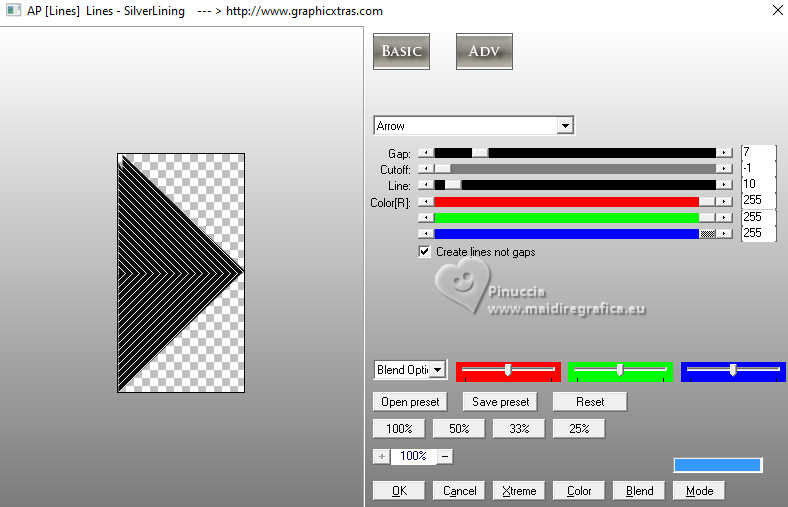Click the Xtreme button
This screenshot has height=507, width=788.
click(519, 490)
